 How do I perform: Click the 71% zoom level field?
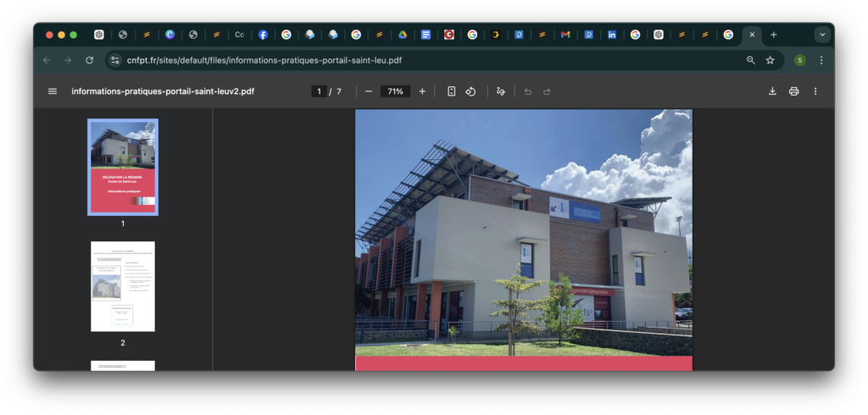(x=395, y=91)
